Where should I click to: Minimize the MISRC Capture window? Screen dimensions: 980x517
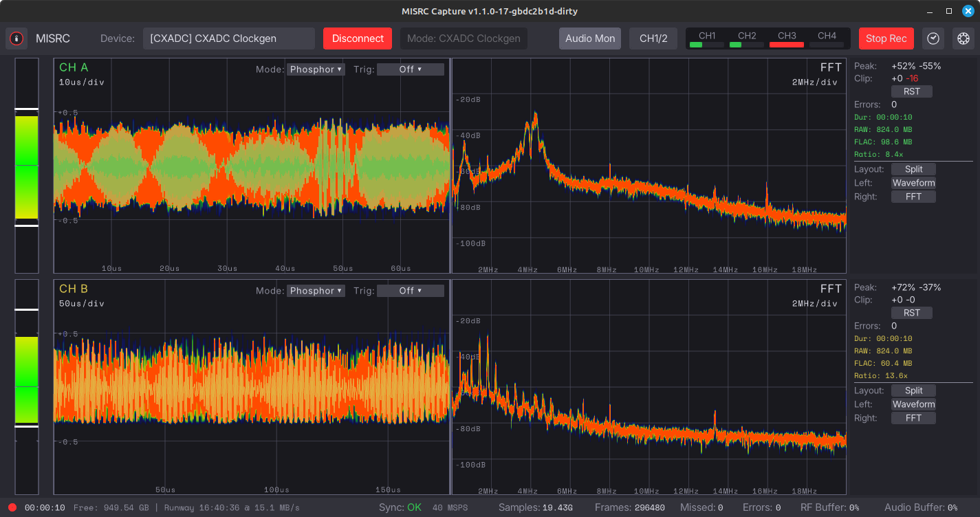[x=930, y=11]
